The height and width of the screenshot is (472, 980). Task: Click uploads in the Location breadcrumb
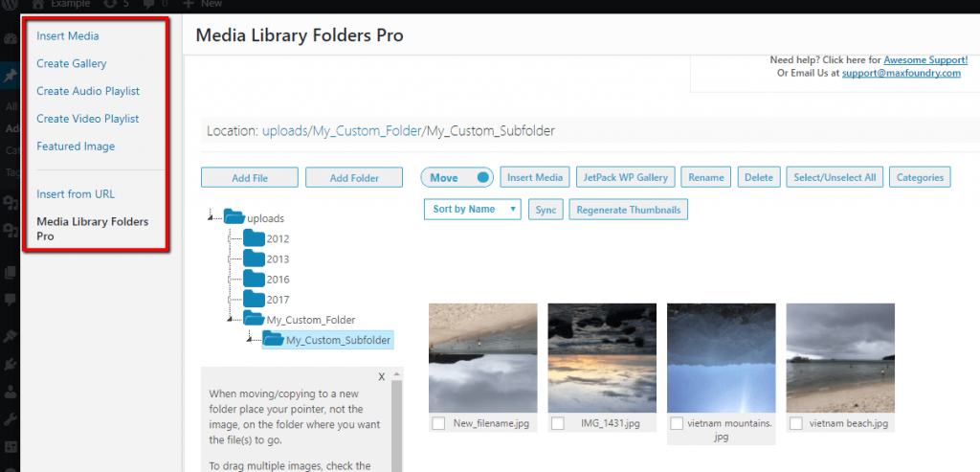point(285,131)
